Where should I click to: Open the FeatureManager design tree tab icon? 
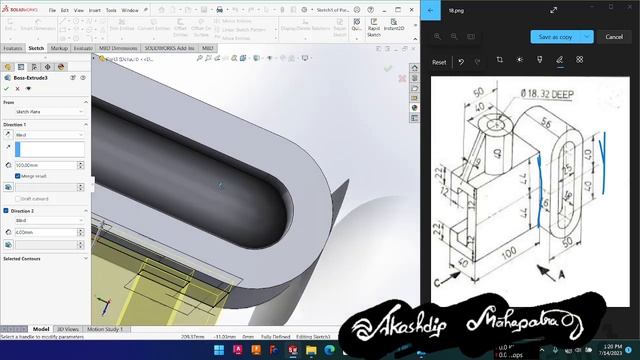click(8, 67)
